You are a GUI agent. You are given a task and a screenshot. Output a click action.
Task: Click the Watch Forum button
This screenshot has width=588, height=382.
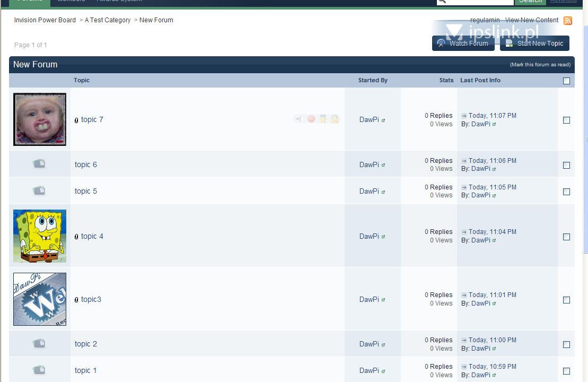(x=463, y=43)
